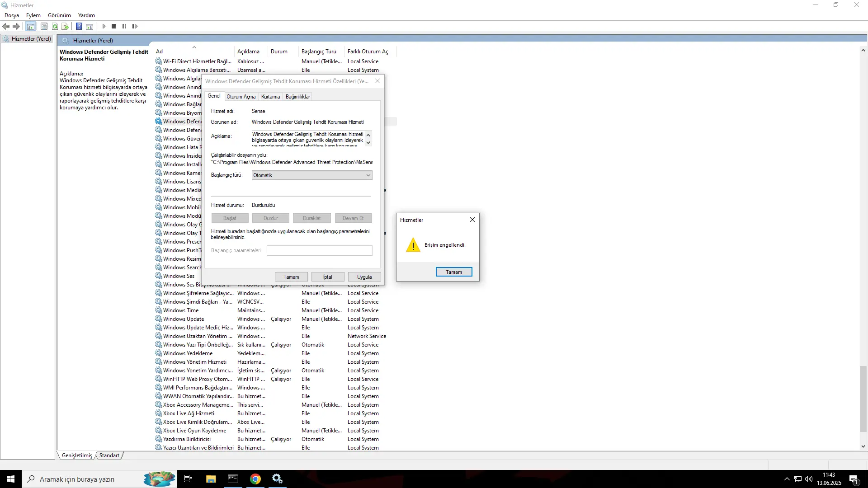Image resolution: width=868 pixels, height=488 pixels.
Task: Click the services list scrollbar up arrow
Action: coord(863,51)
